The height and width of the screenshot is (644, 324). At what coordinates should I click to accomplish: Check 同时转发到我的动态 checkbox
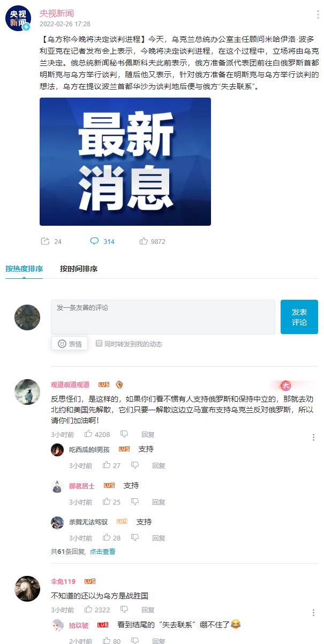point(99,343)
